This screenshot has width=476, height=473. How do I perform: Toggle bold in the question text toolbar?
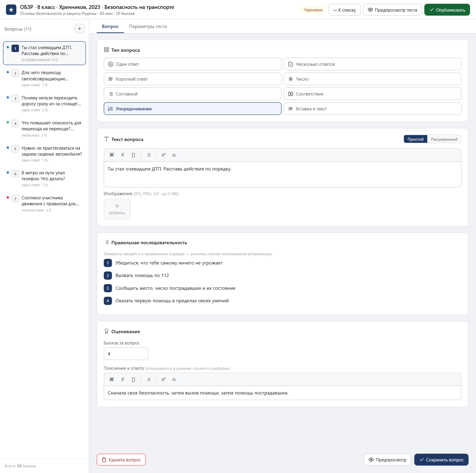pyautogui.click(x=112, y=155)
